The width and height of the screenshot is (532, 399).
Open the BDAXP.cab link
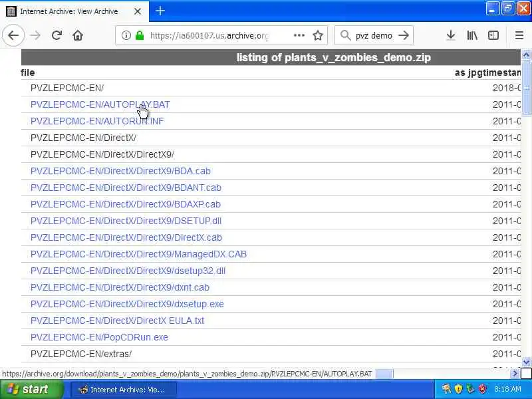coord(126,204)
